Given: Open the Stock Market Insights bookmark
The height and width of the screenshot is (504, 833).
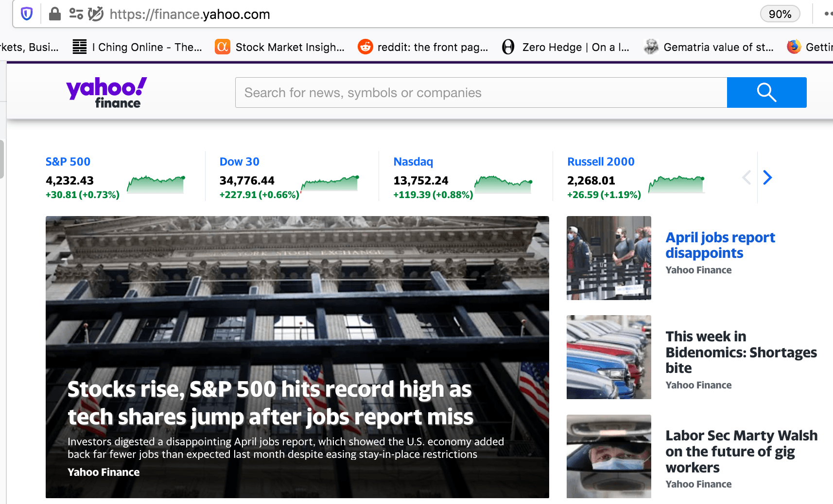Looking at the screenshot, I should (280, 47).
